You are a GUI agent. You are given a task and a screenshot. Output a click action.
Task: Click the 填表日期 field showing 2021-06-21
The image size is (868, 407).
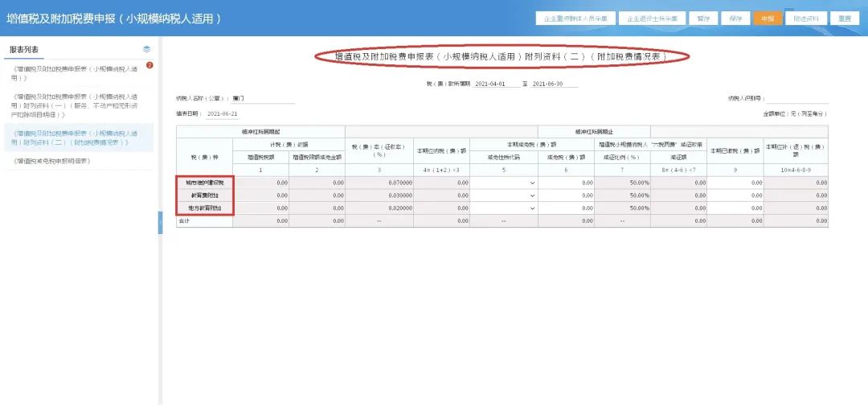click(223, 113)
